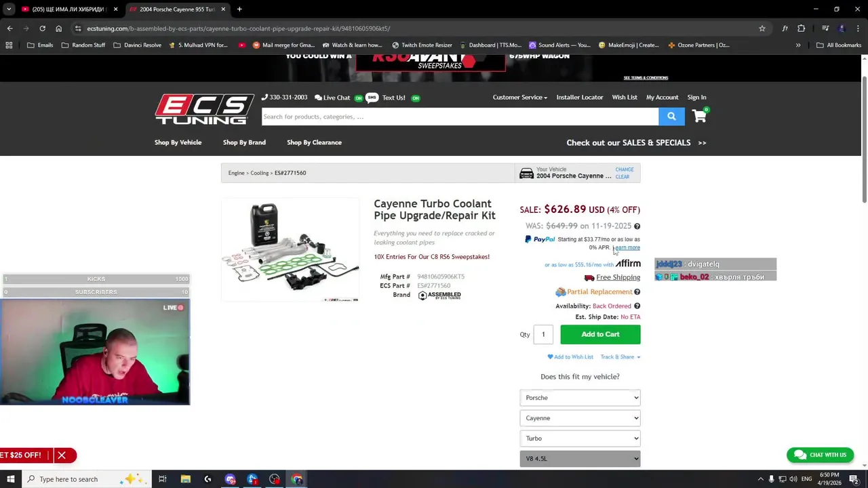Open the Windows Start menu

(x=10, y=479)
